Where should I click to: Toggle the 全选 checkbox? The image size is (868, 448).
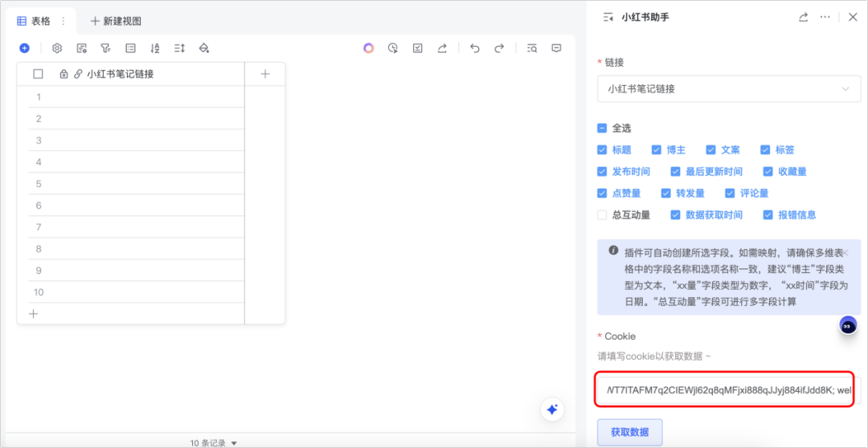602,128
